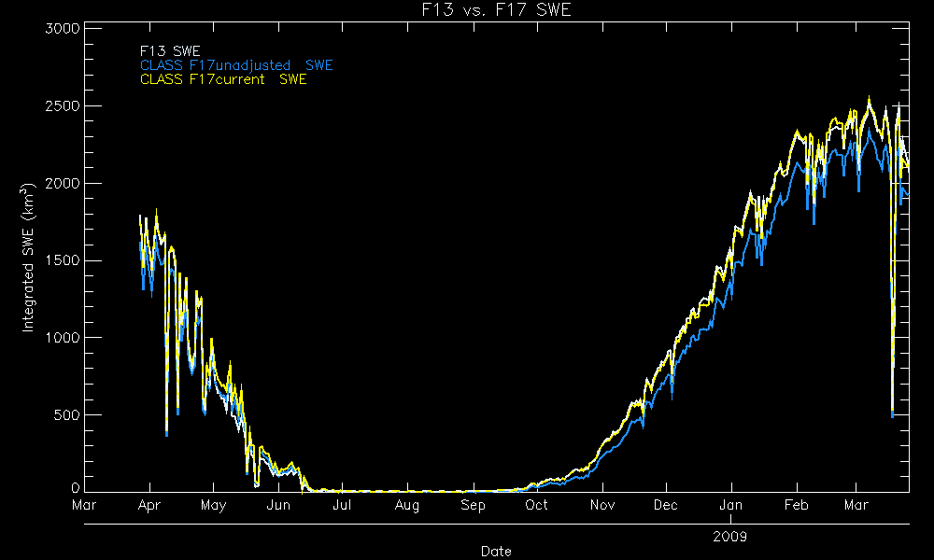Viewport: 934px width, 560px height.
Task: Click the 500 y-axis tick label
Action: tap(65, 415)
